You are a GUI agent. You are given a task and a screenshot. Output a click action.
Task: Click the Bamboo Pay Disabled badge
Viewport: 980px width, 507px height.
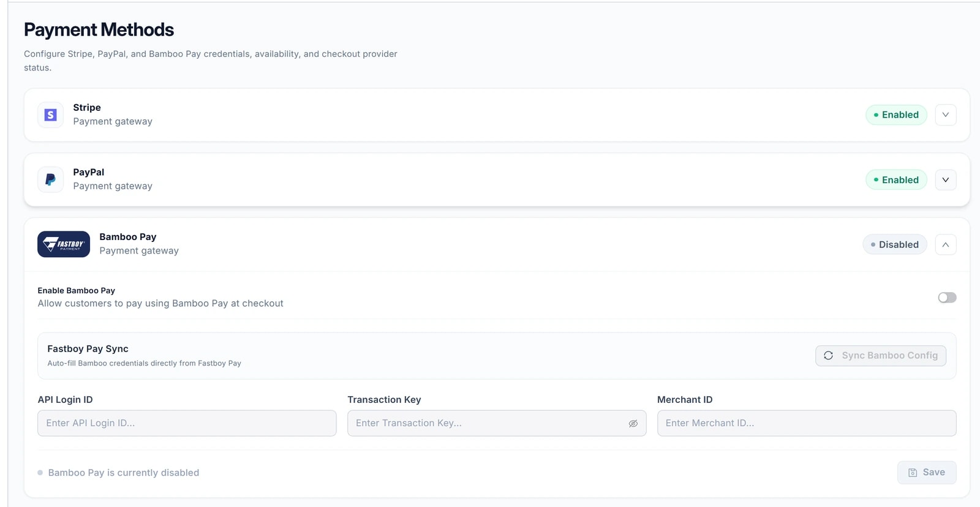[x=895, y=245]
